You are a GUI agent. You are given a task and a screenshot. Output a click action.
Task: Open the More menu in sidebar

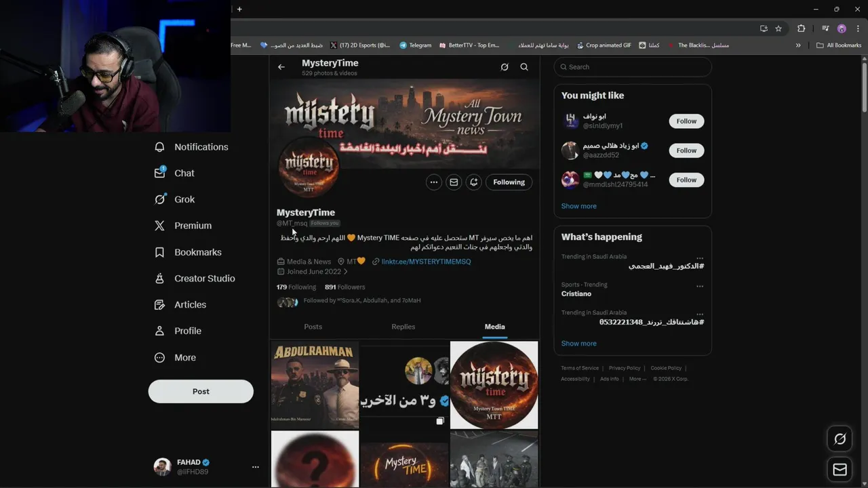[x=176, y=357]
